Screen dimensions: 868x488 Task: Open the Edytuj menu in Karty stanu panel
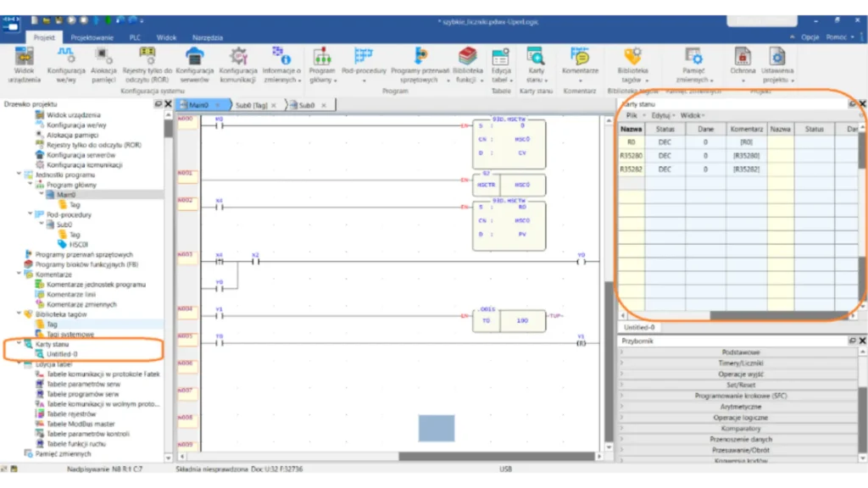(661, 115)
